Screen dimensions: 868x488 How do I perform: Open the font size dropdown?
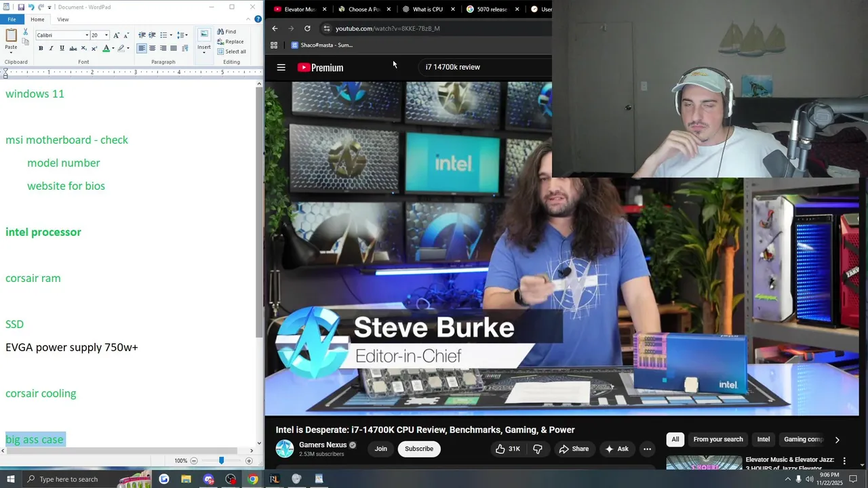pyautogui.click(x=106, y=35)
